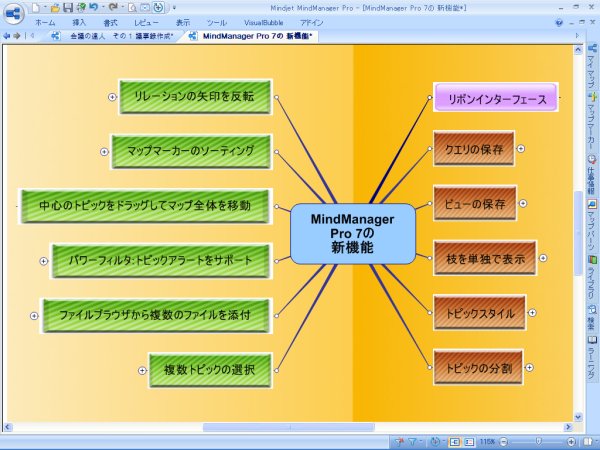
Task: Click the back navigation arrow
Action: (7, 36)
